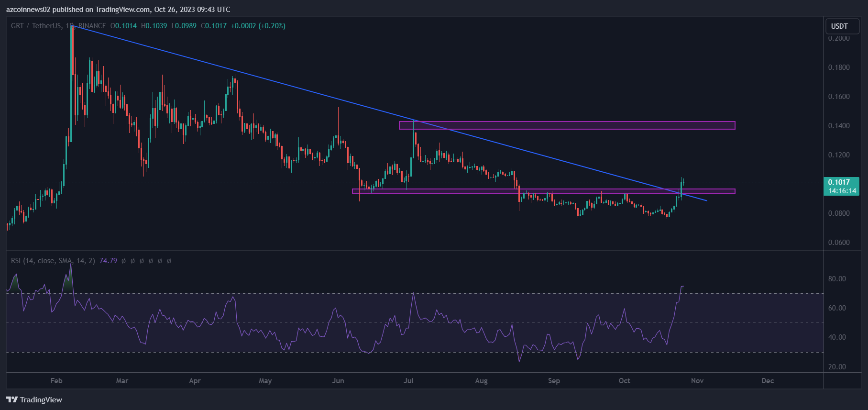Click the Oct label on time axis
The height and width of the screenshot is (410, 868).
(x=625, y=381)
